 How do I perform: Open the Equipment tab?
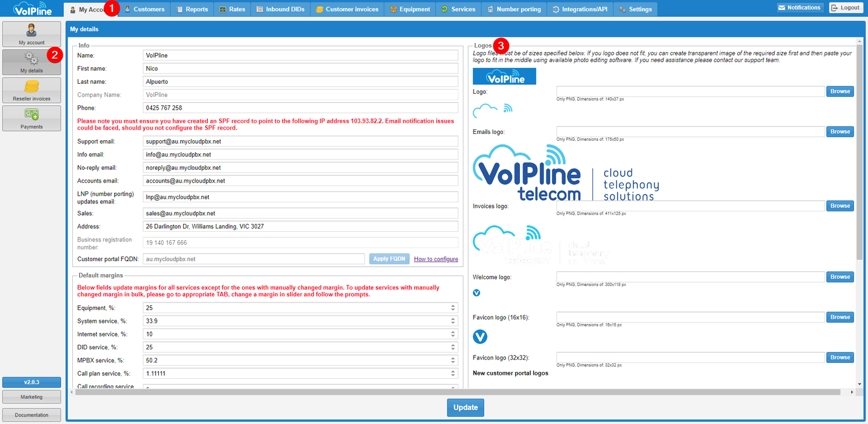coord(410,9)
